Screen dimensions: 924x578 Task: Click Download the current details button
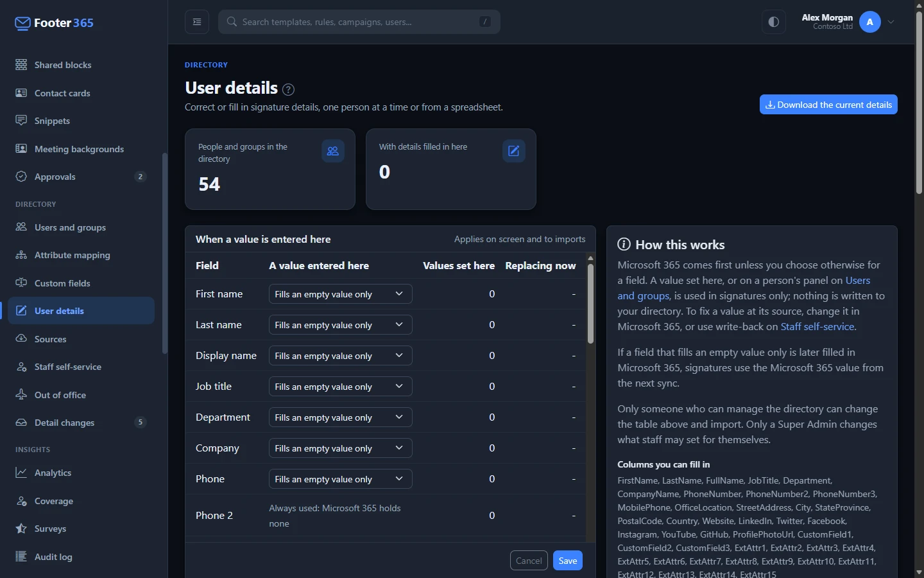click(828, 105)
